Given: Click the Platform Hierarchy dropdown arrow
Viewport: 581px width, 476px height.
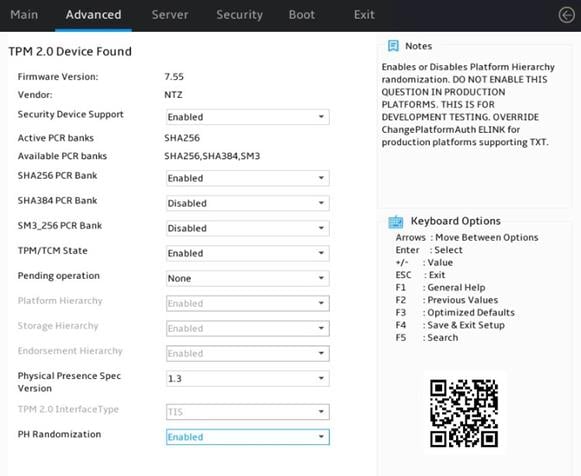Looking at the screenshot, I should (x=321, y=303).
